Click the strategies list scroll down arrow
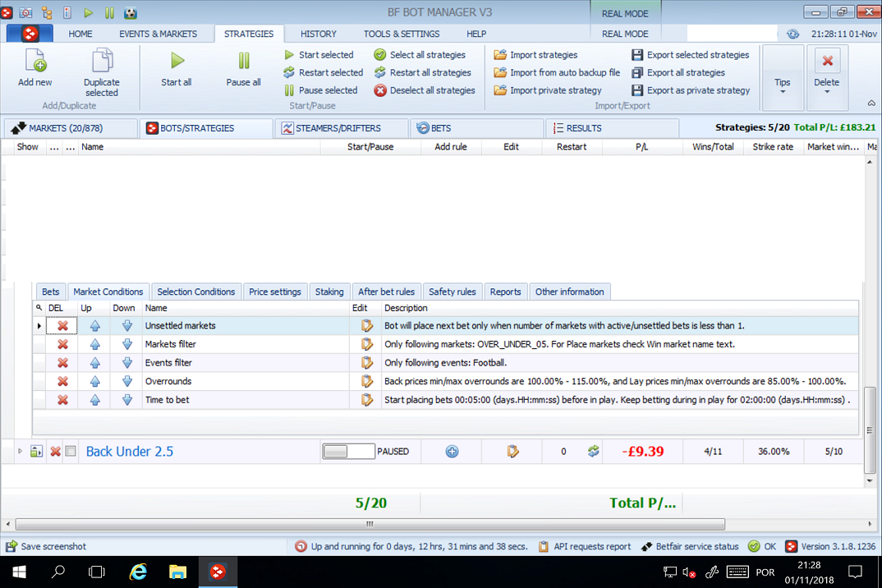 (x=871, y=480)
